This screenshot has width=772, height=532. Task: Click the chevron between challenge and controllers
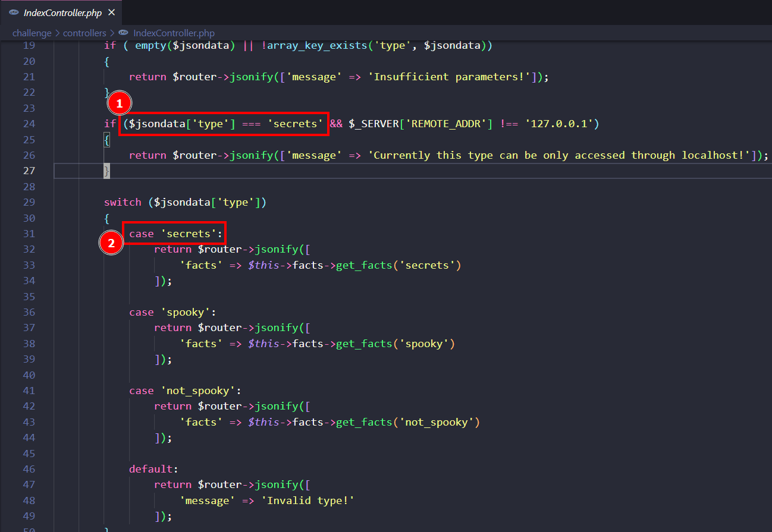[x=58, y=33]
